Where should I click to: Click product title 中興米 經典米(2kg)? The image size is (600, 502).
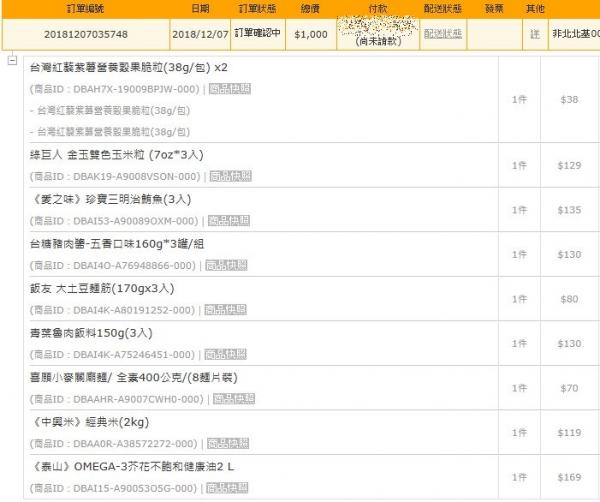click(90, 422)
